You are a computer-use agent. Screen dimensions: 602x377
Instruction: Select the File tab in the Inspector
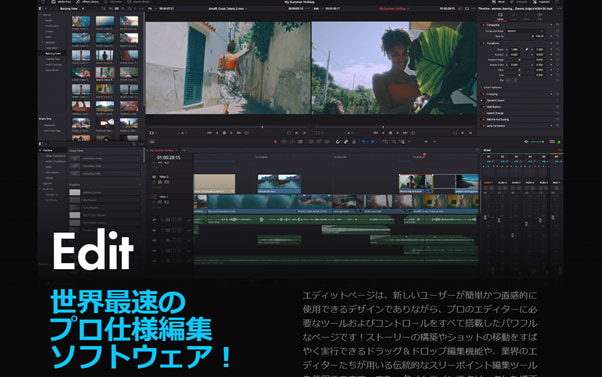click(539, 17)
